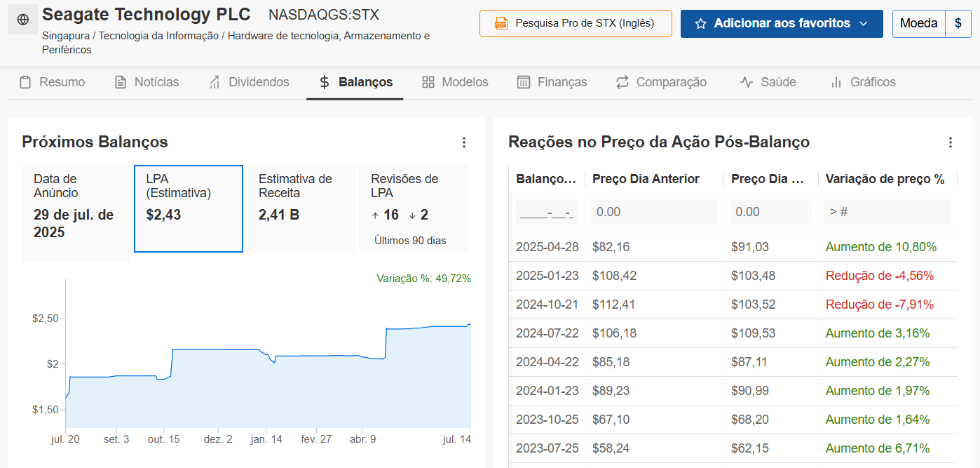The width and height of the screenshot is (980, 468).
Task: Sort by Preço Dia Anterior column header
Action: (646, 179)
